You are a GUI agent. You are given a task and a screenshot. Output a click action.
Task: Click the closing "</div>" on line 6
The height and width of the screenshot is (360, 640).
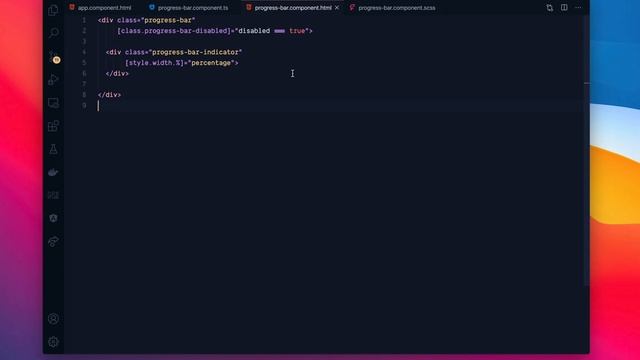[117, 73]
